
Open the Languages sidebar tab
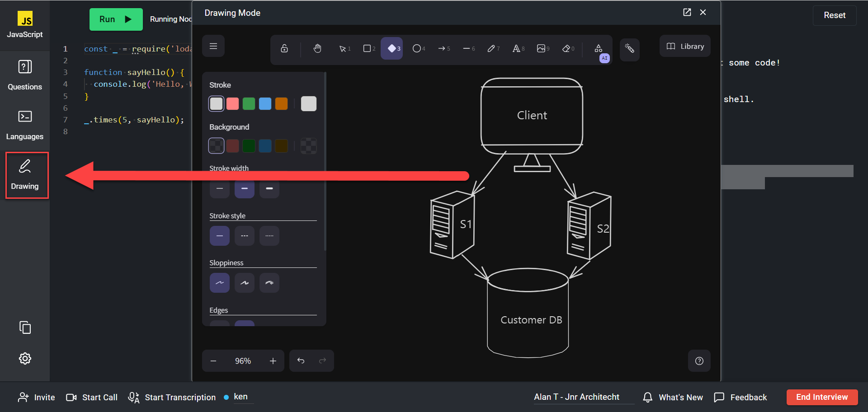[25, 125]
